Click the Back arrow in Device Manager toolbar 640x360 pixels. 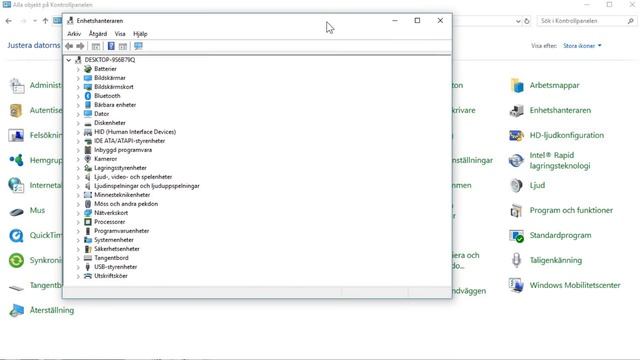coord(69,46)
